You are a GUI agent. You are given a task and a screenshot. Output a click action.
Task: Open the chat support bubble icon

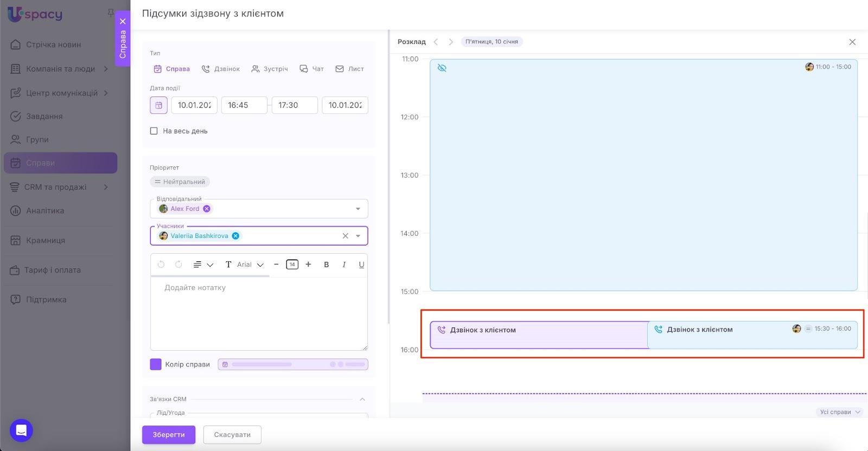[21, 430]
